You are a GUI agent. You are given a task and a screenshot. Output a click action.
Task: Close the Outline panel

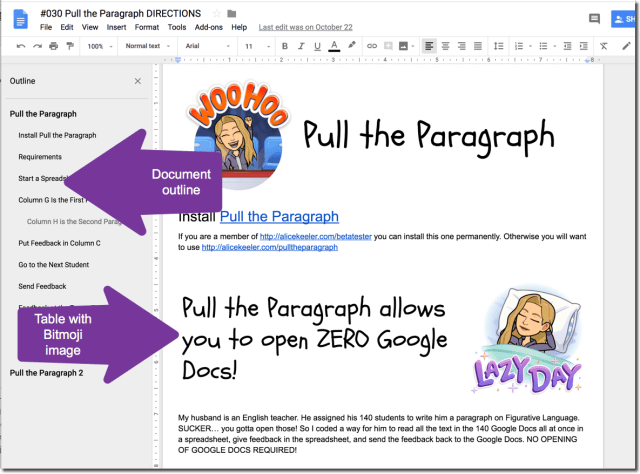point(138,81)
